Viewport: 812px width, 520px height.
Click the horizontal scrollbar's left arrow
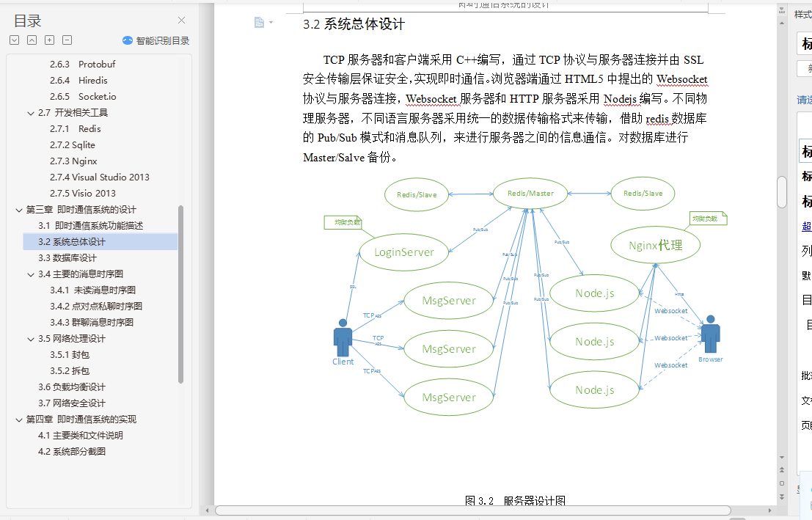pos(208,510)
